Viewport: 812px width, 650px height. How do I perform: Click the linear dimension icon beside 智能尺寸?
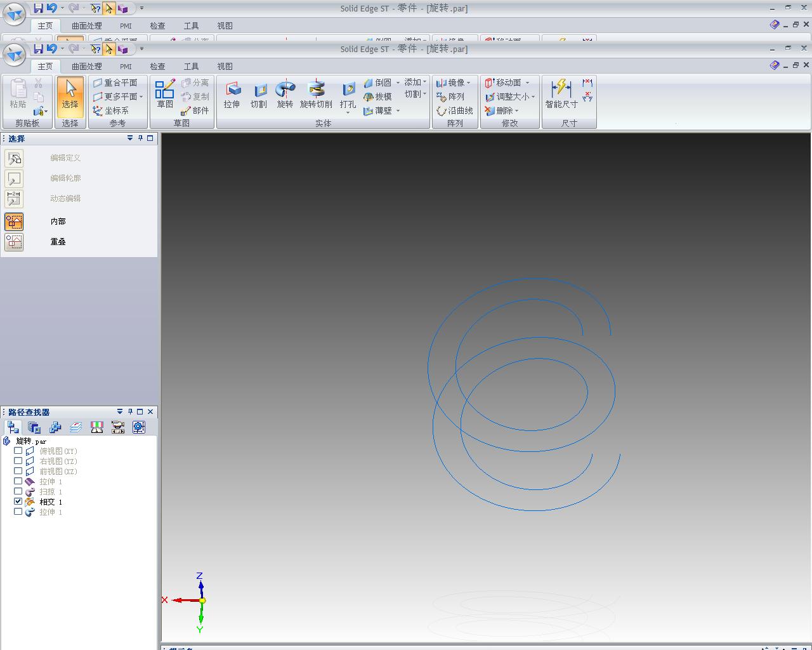point(587,83)
